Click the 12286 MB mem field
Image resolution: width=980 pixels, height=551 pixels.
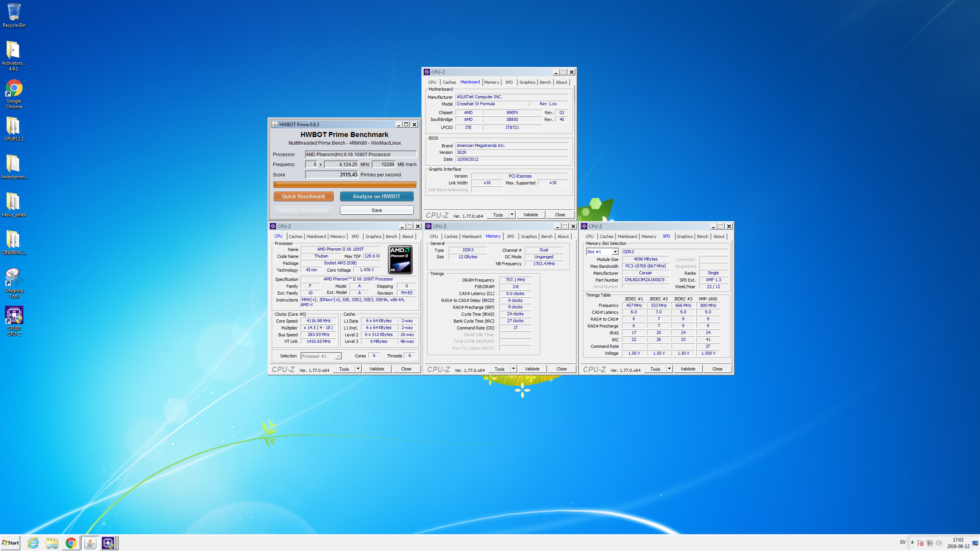(384, 164)
